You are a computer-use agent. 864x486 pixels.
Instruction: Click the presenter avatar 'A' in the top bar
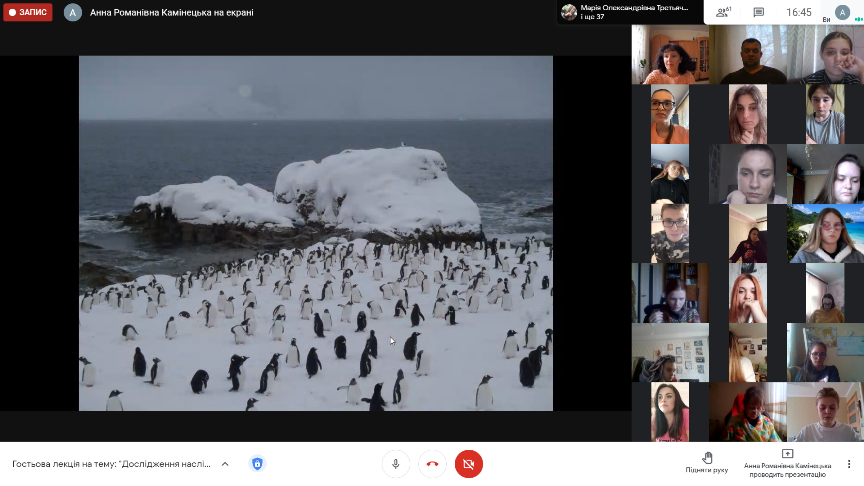(72, 12)
